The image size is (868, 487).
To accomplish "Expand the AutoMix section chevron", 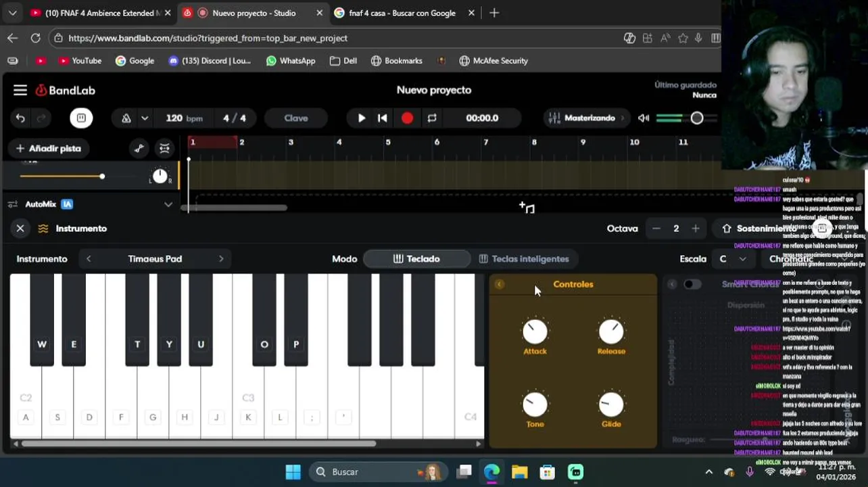I will [168, 204].
